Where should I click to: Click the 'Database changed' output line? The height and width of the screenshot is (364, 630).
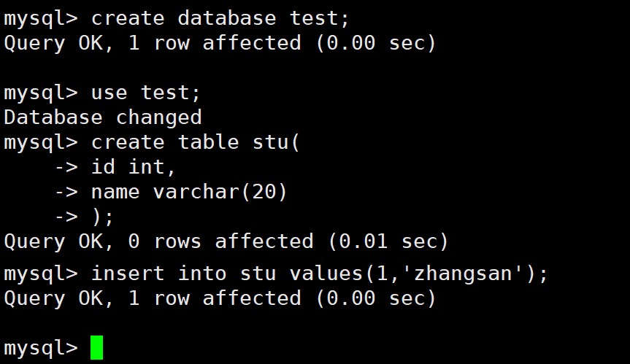tap(103, 117)
